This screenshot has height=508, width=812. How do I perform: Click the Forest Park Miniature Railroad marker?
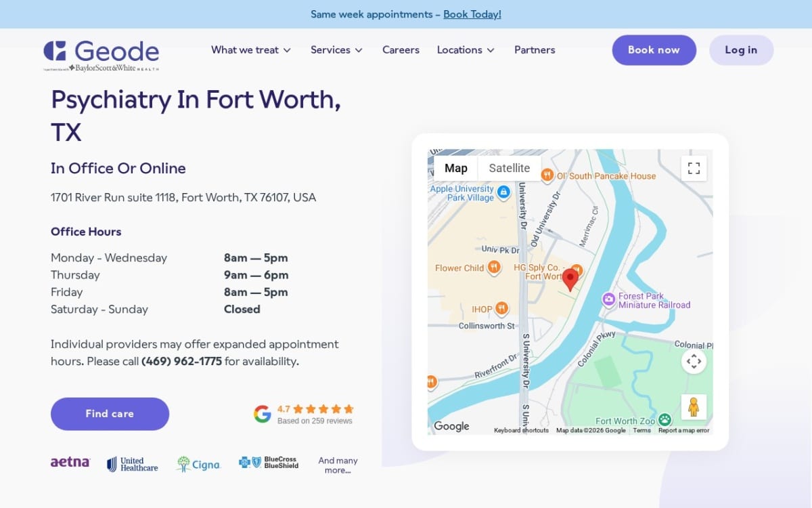(x=608, y=299)
